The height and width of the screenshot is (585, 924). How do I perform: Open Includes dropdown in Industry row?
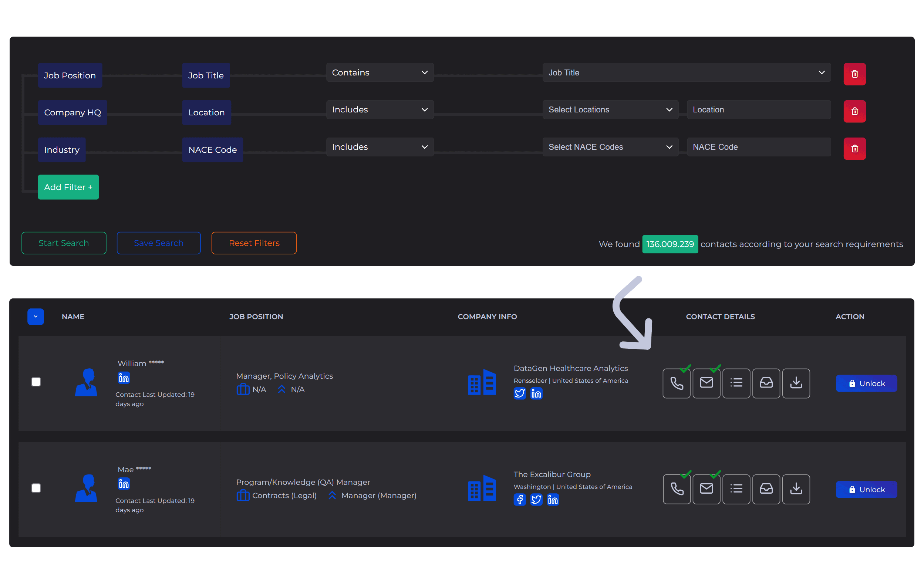coord(380,147)
